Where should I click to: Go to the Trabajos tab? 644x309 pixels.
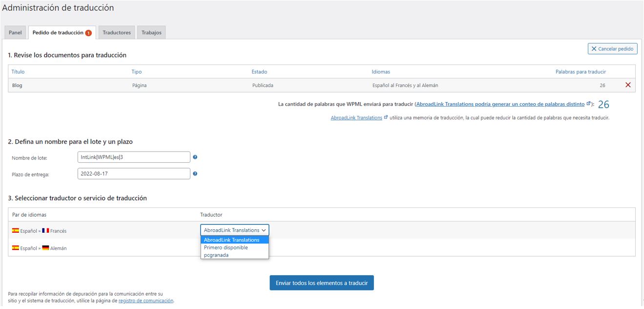151,33
